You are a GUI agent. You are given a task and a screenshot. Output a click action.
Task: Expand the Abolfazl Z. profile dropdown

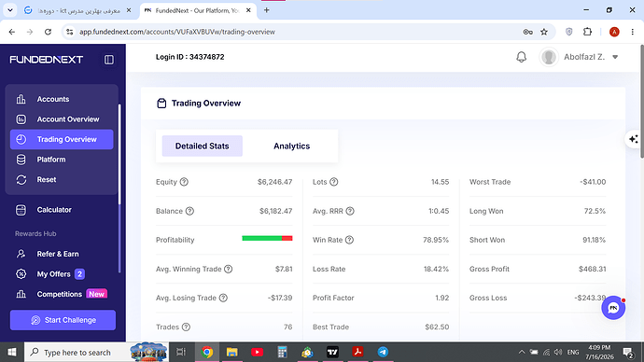click(x=615, y=57)
